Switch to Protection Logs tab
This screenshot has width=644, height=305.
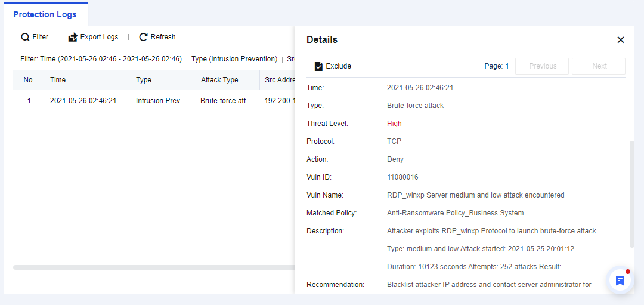pyautogui.click(x=45, y=14)
